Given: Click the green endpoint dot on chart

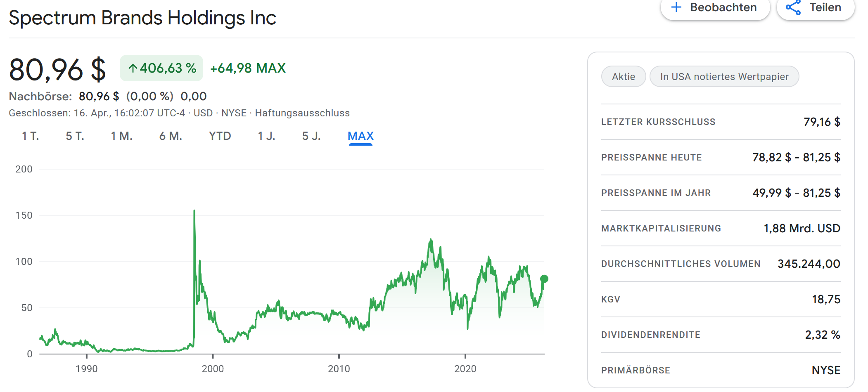Looking at the screenshot, I should (544, 279).
